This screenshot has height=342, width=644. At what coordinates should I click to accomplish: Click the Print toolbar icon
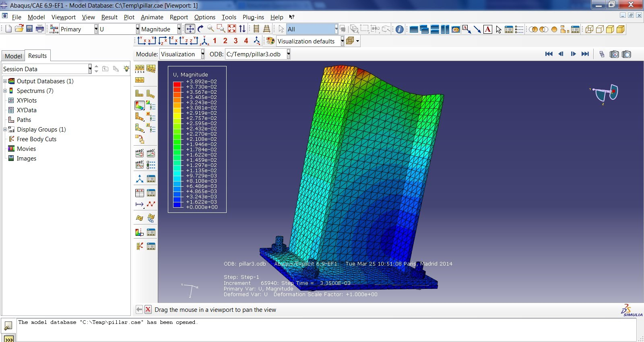pyautogui.click(x=40, y=29)
